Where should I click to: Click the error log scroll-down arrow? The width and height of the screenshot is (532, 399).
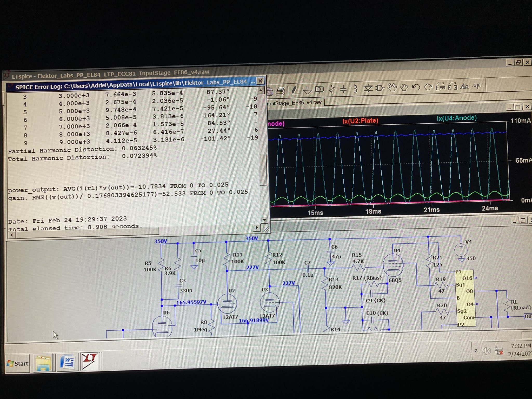pos(264,220)
